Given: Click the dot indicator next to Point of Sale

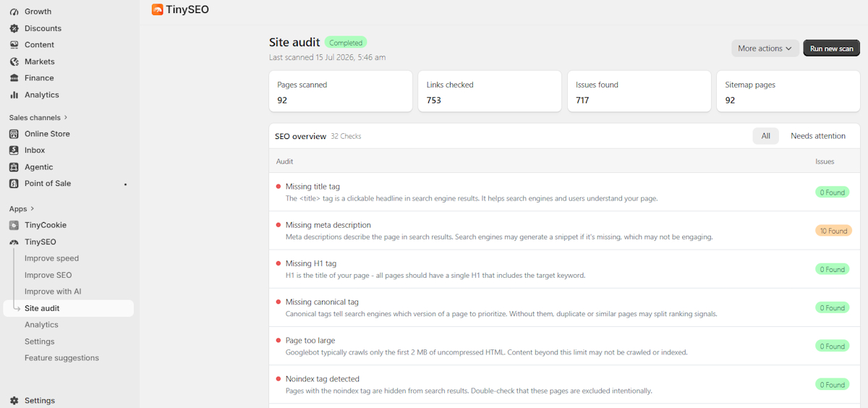Looking at the screenshot, I should coord(125,184).
